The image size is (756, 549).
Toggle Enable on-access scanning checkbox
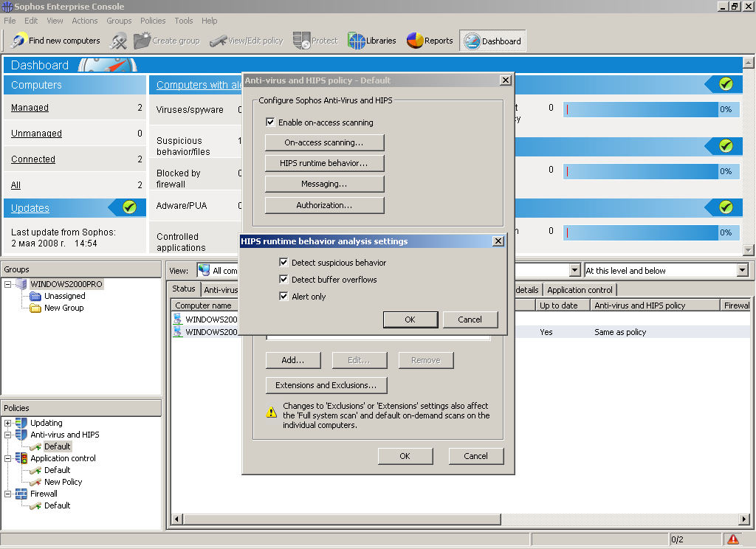click(270, 122)
